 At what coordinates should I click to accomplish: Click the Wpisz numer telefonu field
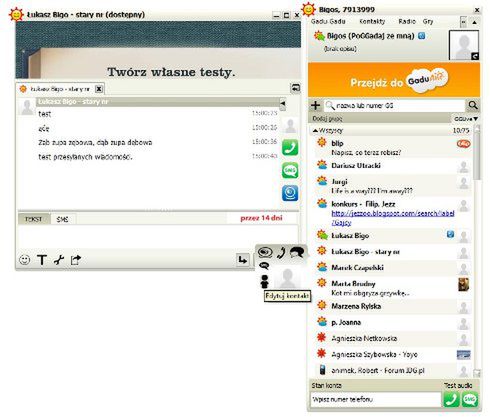(376, 399)
